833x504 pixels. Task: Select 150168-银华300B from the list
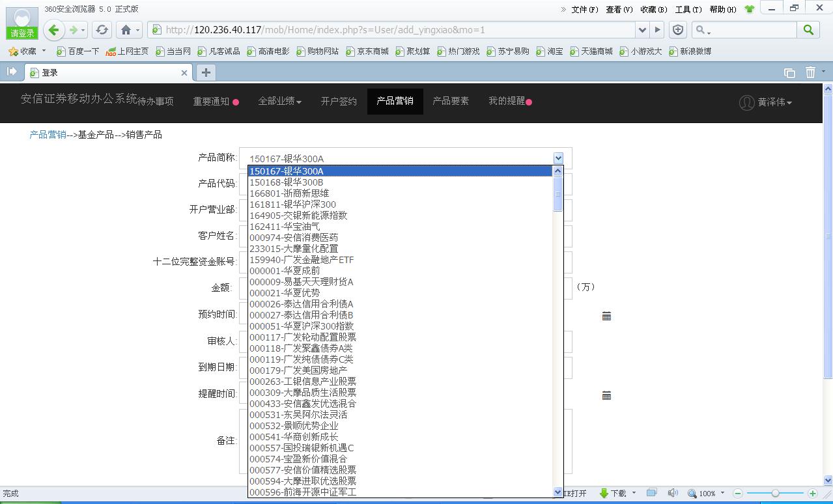click(400, 182)
